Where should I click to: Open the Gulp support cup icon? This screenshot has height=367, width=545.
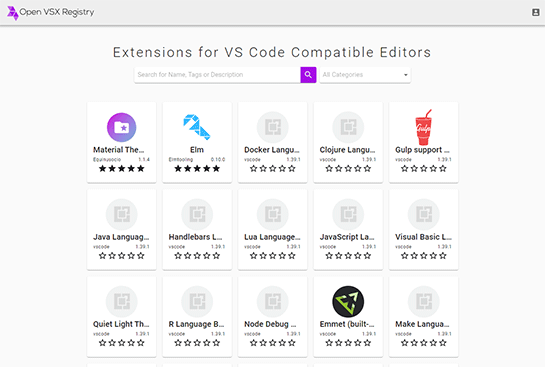pyautogui.click(x=423, y=127)
